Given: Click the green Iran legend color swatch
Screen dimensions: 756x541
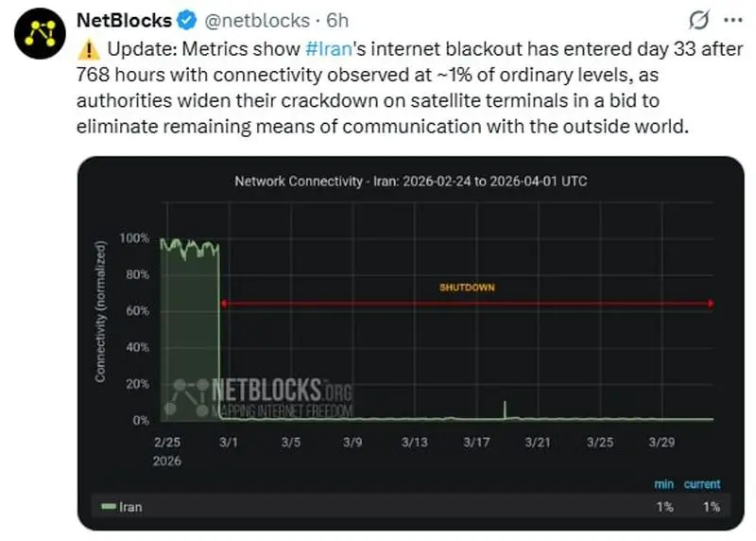Looking at the screenshot, I should pos(108,507).
